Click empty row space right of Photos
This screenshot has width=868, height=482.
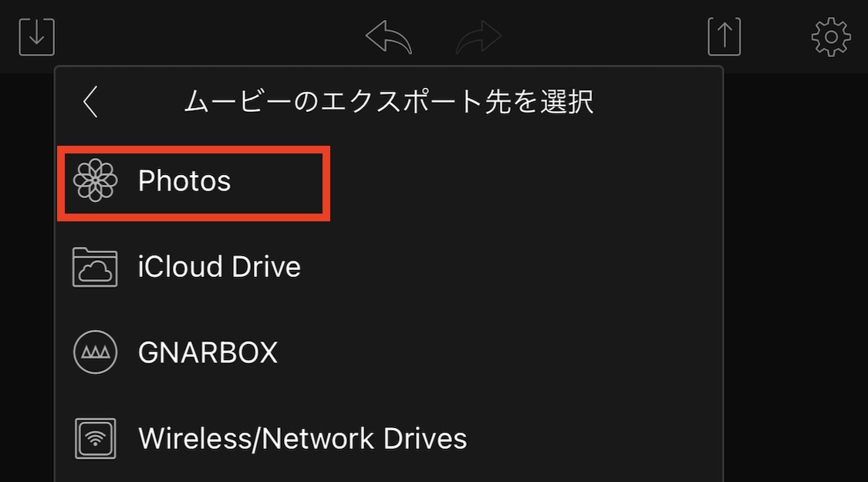pyautogui.click(x=525, y=181)
